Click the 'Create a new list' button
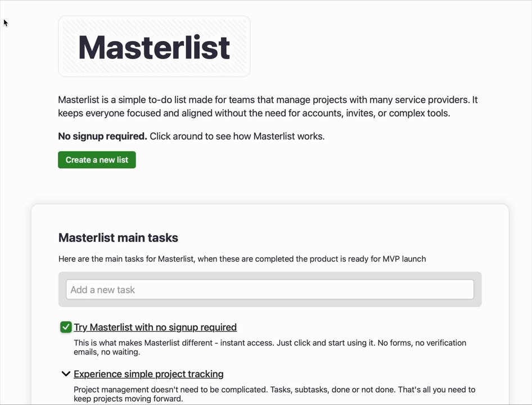Viewport: 532px width, 405px height. coord(97,160)
